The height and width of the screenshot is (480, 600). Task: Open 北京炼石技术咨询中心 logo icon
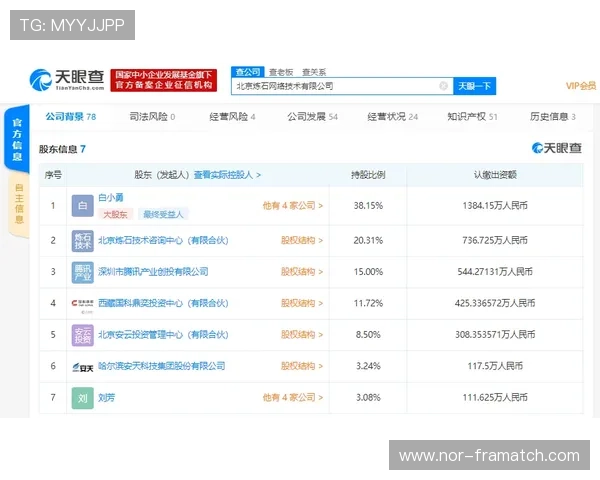(x=83, y=241)
